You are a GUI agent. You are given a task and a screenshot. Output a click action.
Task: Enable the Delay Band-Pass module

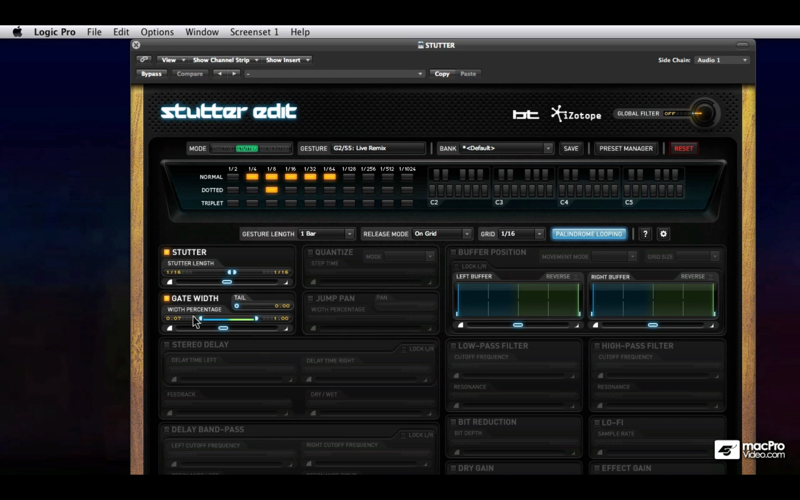[x=166, y=430]
